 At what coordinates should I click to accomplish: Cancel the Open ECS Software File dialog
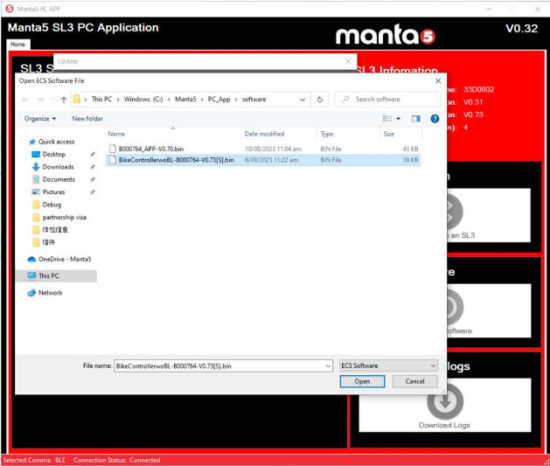[415, 381]
